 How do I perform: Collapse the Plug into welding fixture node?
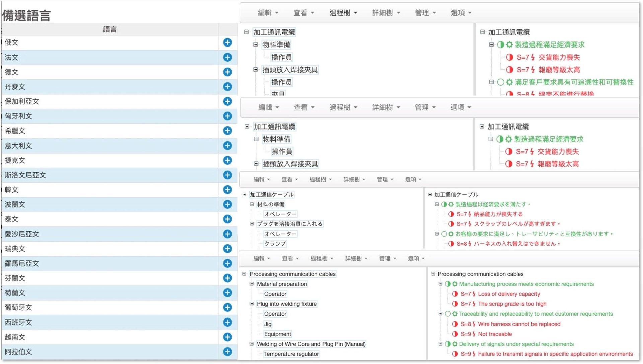[252, 304]
